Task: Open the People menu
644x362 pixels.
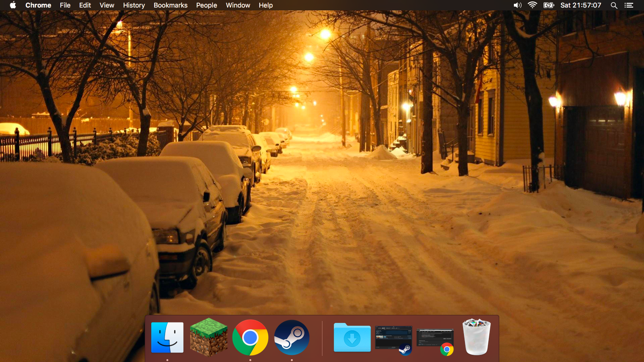Action: (x=206, y=5)
